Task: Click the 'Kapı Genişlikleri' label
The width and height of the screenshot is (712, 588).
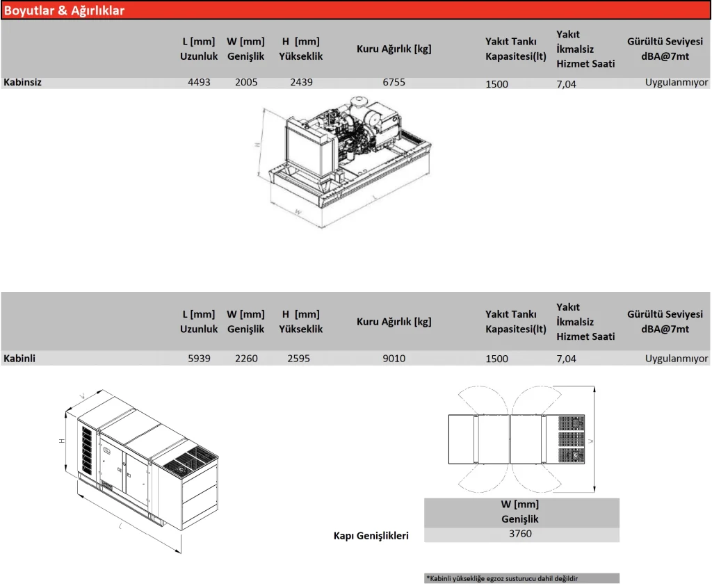Action: tap(371, 535)
